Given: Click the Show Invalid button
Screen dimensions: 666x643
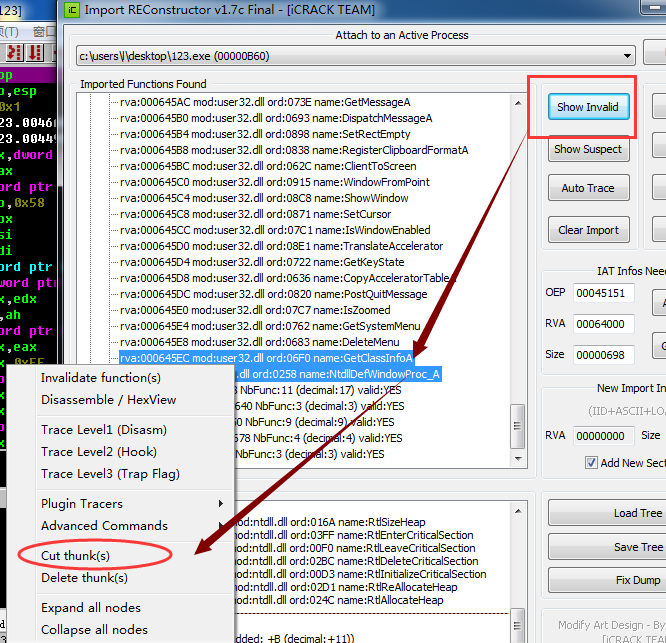Looking at the screenshot, I should [588, 107].
